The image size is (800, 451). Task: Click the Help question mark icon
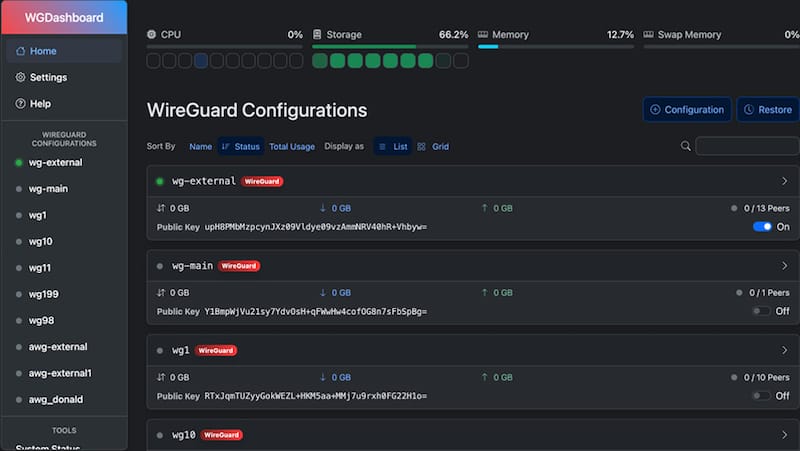coord(21,103)
